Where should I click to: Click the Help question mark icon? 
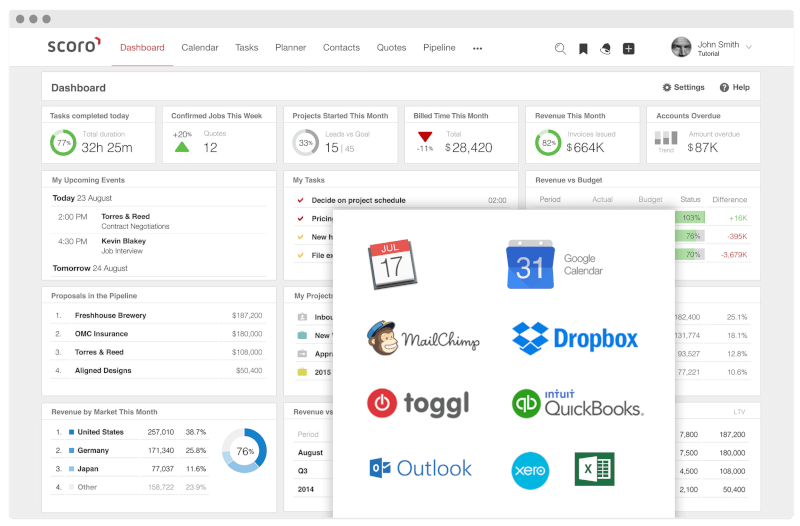coord(724,87)
